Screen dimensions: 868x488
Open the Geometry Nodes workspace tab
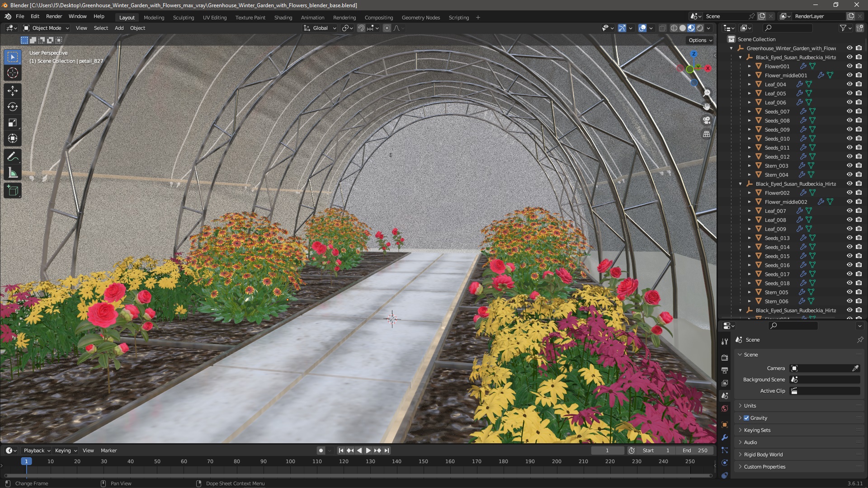[x=420, y=17]
